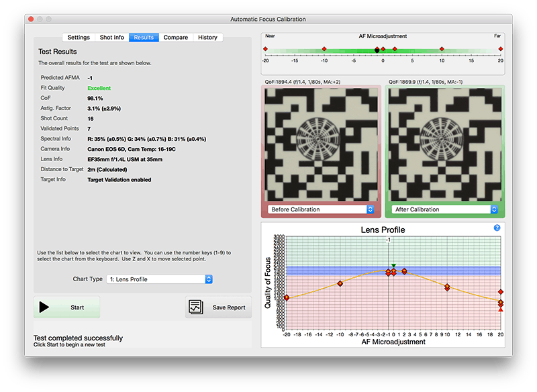
Task: Click the Start play triangle icon
Action: point(44,307)
